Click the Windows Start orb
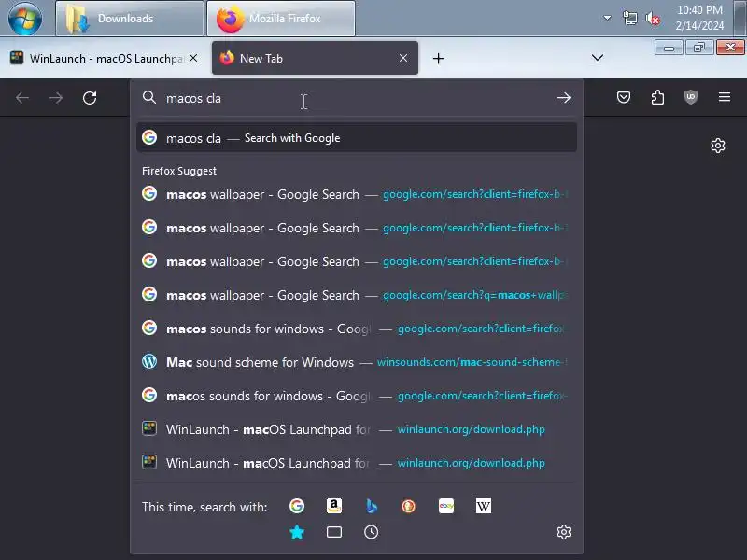747x560 pixels. coord(25,18)
